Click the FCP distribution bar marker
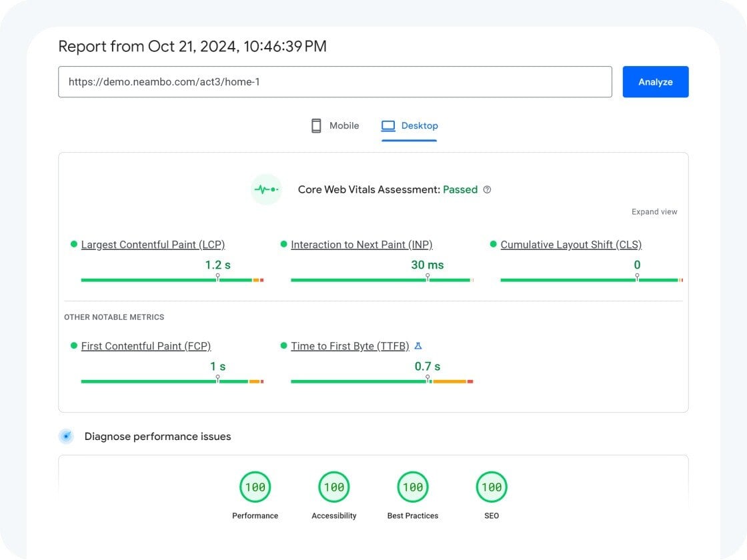This screenshot has height=560, width=747. 217,379
